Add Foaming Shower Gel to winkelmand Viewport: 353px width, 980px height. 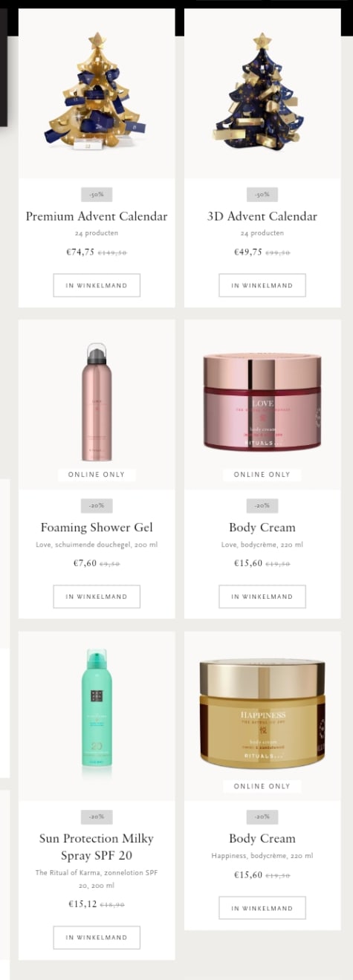(97, 597)
